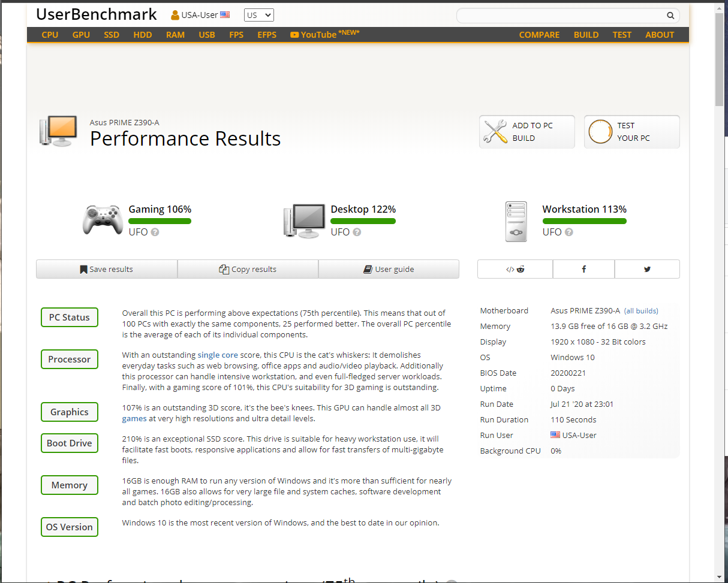728x583 pixels.
Task: Click the orange monitor PC icon
Action: pyautogui.click(x=59, y=131)
